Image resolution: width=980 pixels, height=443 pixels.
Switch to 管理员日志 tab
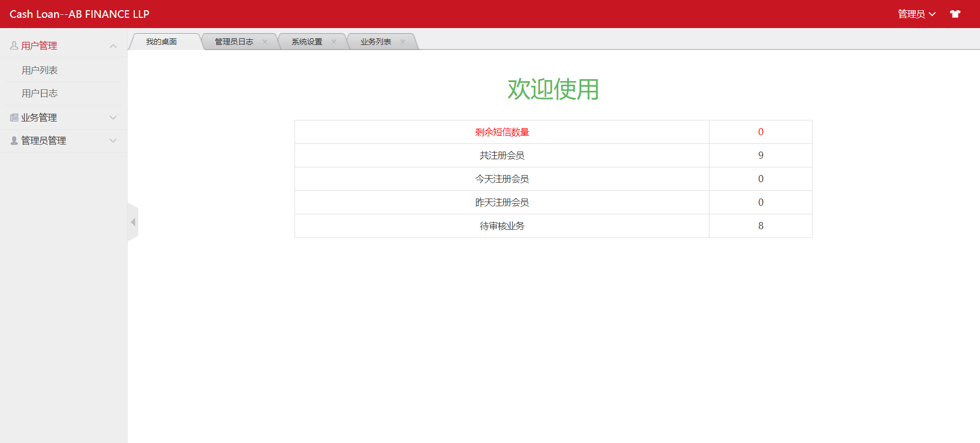coord(234,42)
